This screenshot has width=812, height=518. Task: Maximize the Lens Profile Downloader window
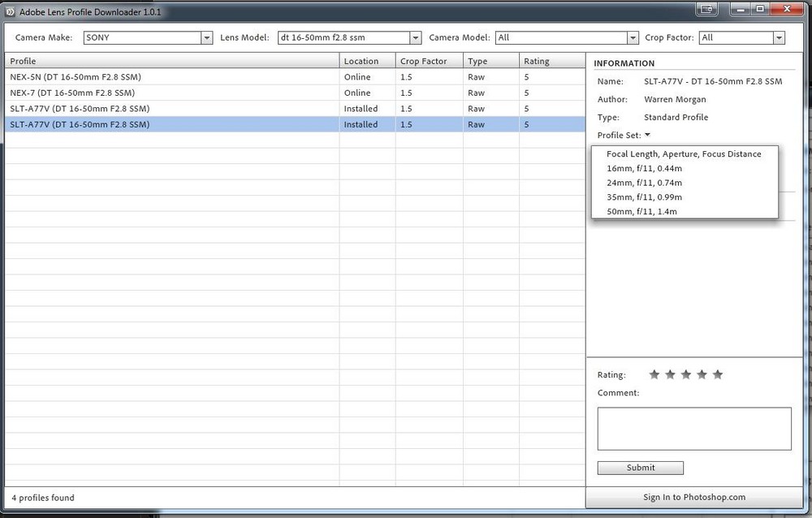760,9
